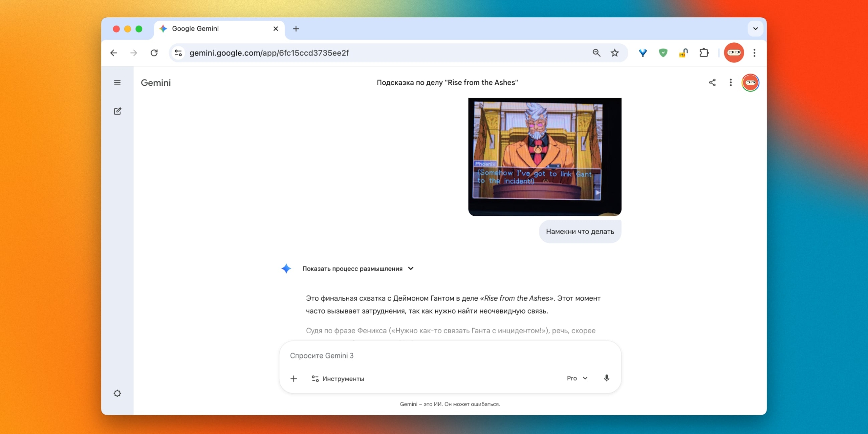Expand the tab search chevron
This screenshot has width=868, height=434.
tap(755, 29)
